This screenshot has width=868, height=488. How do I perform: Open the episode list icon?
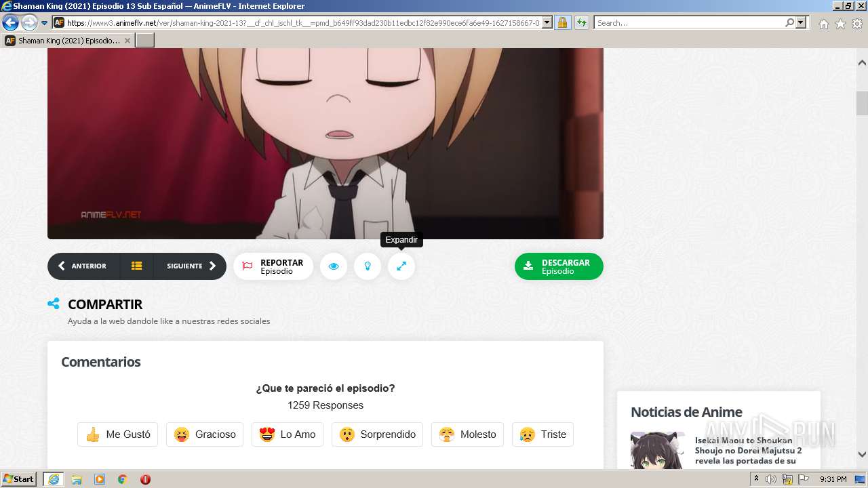[137, 266]
